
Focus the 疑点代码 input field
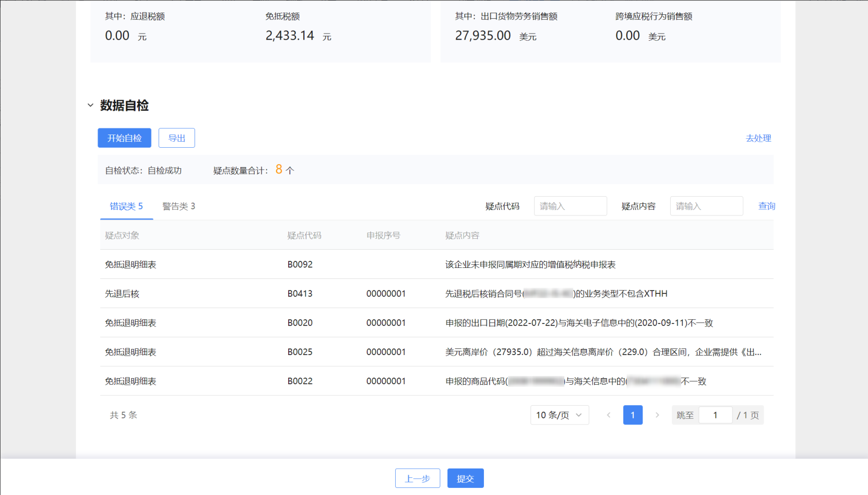pyautogui.click(x=570, y=206)
